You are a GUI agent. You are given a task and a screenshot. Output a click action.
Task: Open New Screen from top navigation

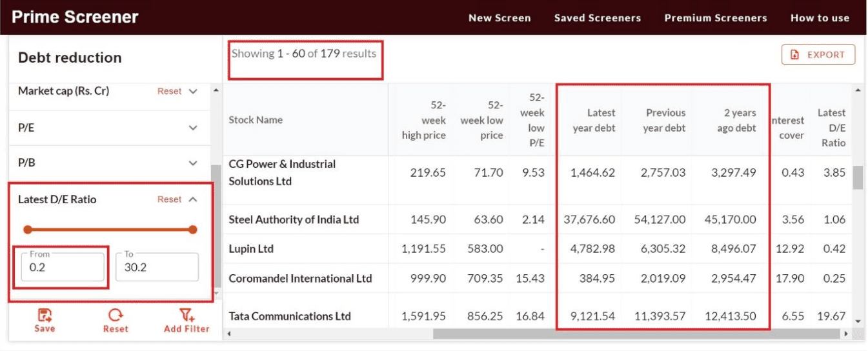coord(500,18)
